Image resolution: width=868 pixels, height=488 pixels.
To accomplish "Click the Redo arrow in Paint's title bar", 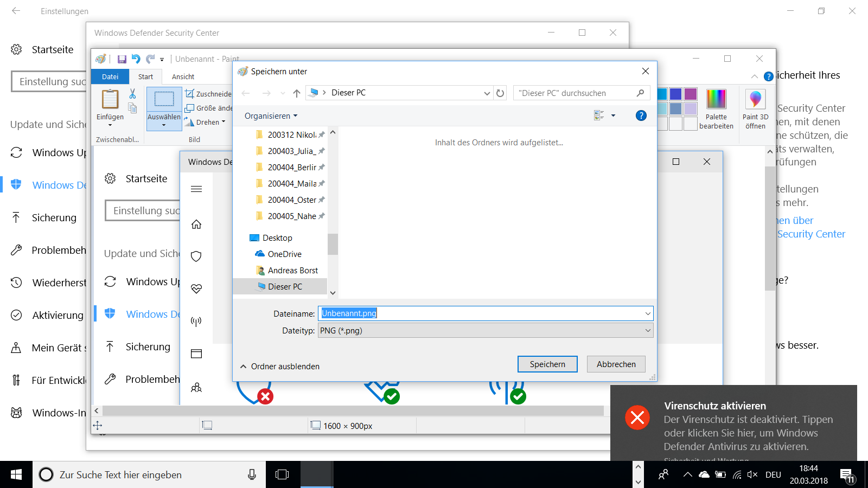I will [150, 59].
